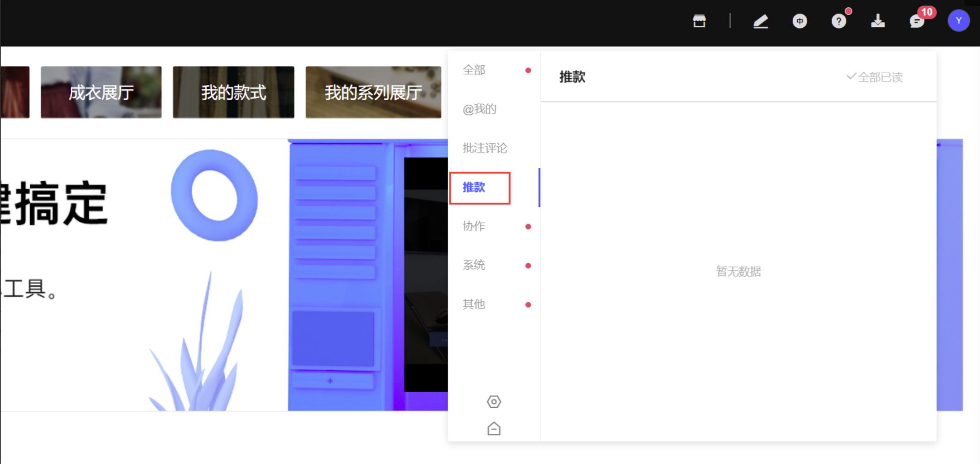The height and width of the screenshot is (464, 980).
Task: Open user avatar Y menu
Action: pyautogui.click(x=958, y=21)
